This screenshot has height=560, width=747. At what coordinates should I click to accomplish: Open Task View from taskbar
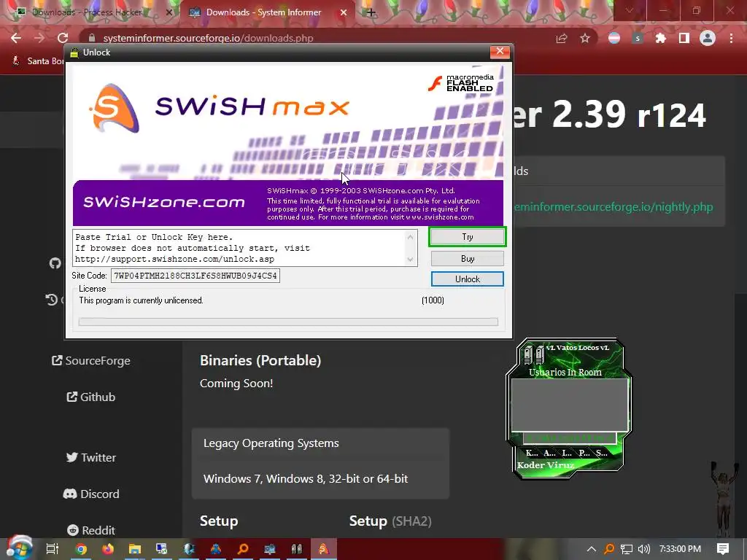click(52, 549)
